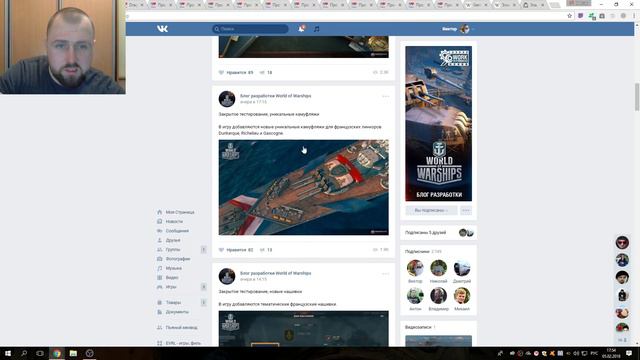Click the Видео icon in sidebar
The height and width of the screenshot is (360, 640).
160,278
